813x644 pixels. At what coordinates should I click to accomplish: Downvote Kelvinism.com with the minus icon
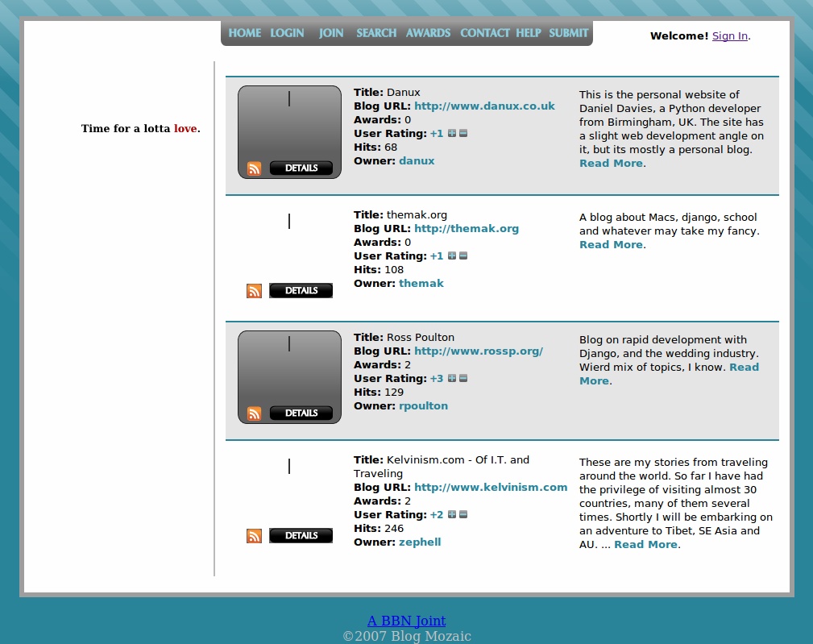pyautogui.click(x=463, y=515)
